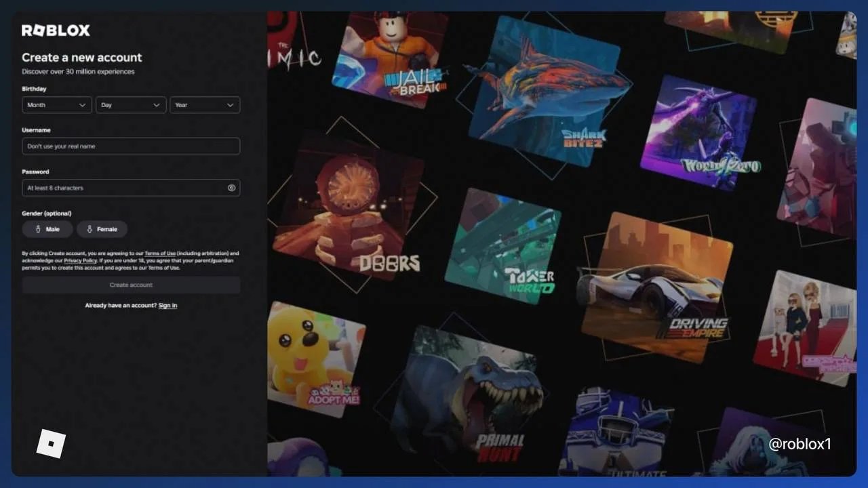Focus the Username input field
868x488 pixels.
131,146
